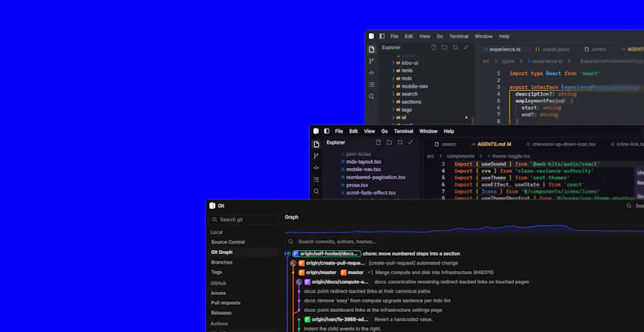Image resolution: width=644 pixels, height=332 pixels.
Task: Open Go menu in middle window
Action: click(385, 131)
